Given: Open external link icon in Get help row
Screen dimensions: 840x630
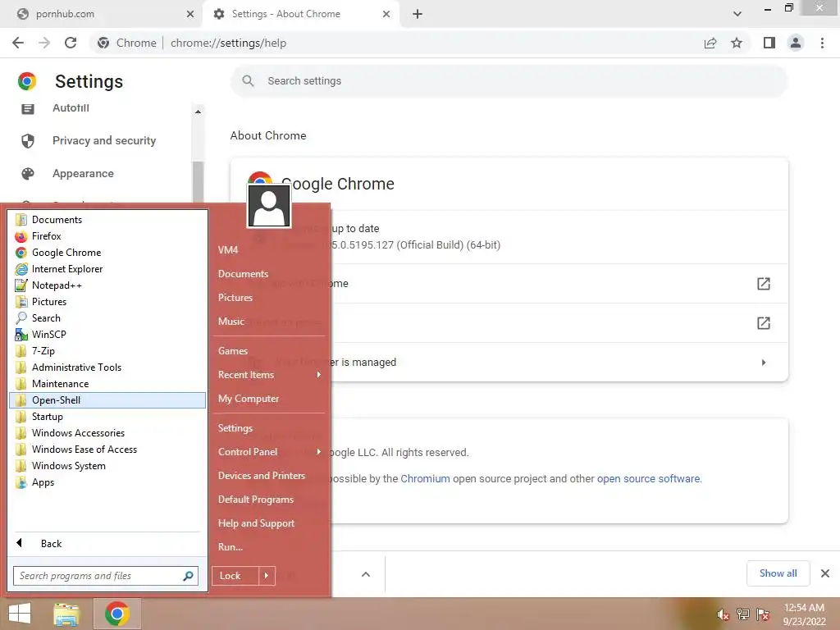Looking at the screenshot, I should [x=764, y=283].
